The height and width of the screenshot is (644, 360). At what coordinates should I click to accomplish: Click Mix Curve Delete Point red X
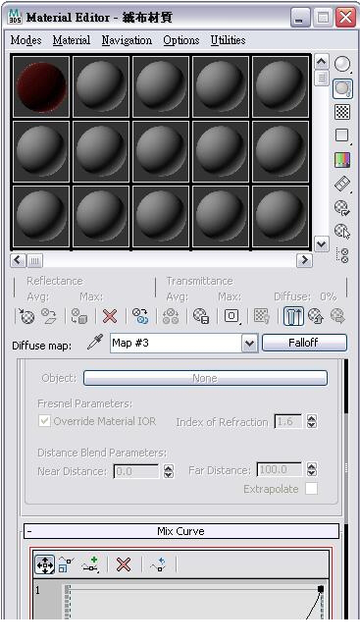click(x=124, y=564)
